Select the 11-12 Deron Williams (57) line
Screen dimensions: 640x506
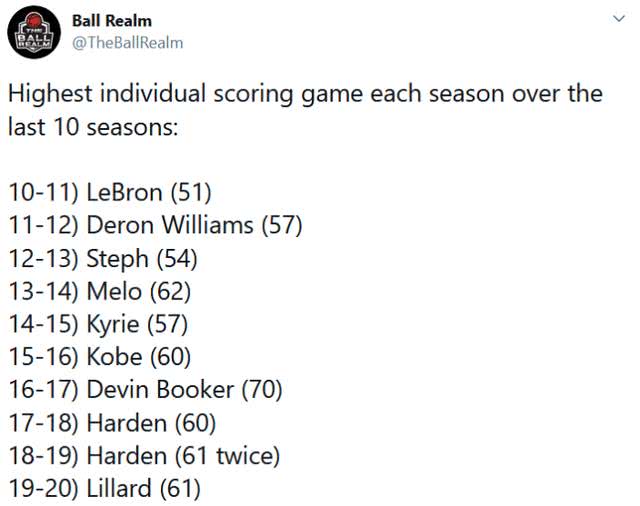[x=156, y=225]
